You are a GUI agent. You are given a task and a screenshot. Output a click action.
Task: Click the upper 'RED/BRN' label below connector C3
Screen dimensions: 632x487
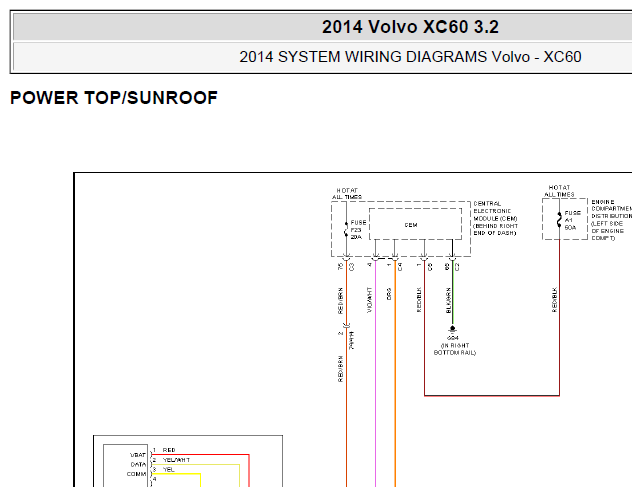(340, 301)
